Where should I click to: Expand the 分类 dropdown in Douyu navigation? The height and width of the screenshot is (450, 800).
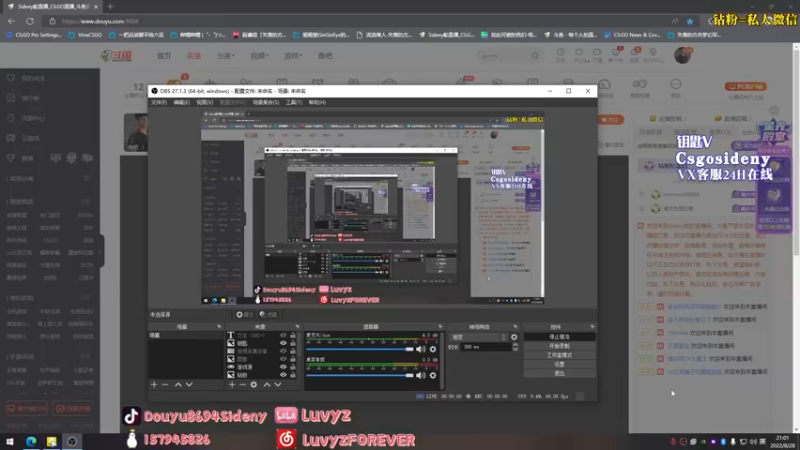pyautogui.click(x=226, y=56)
